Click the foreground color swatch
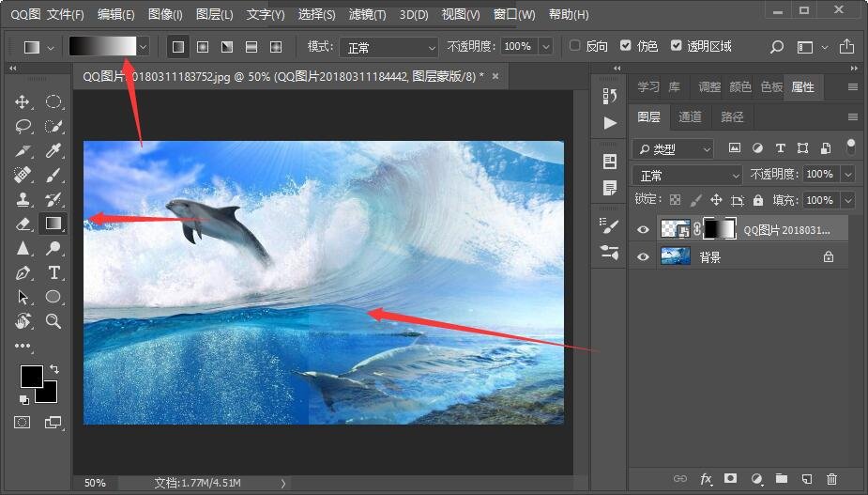 tap(31, 377)
